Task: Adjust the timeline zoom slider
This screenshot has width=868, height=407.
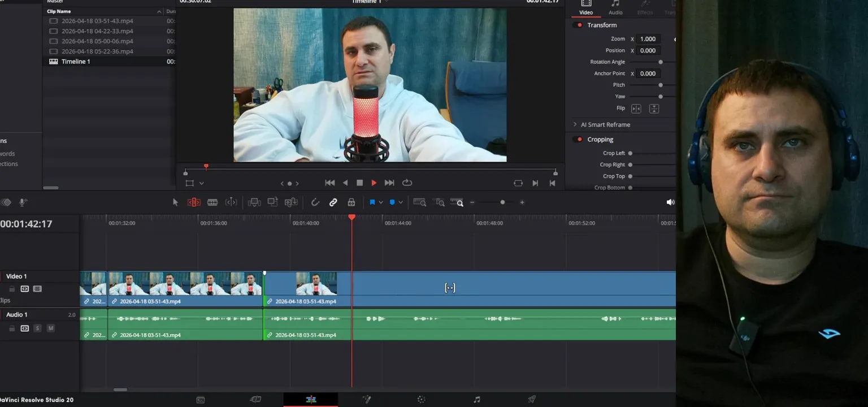Action: (502, 202)
